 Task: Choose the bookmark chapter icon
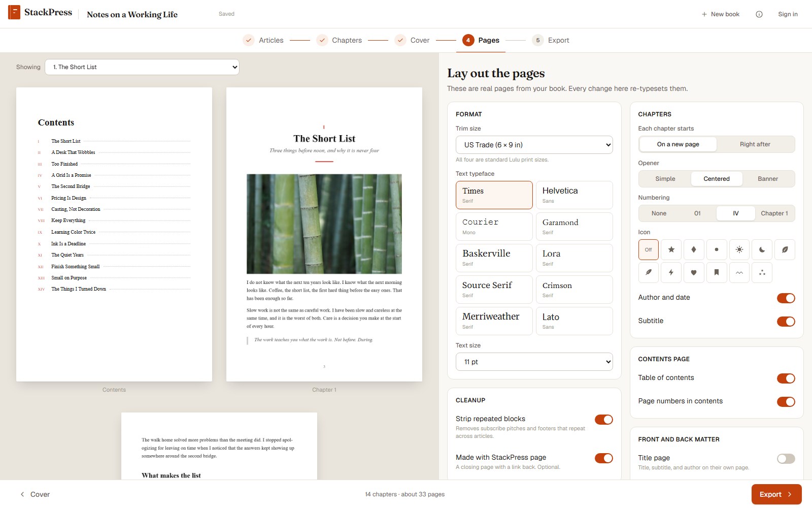point(717,272)
